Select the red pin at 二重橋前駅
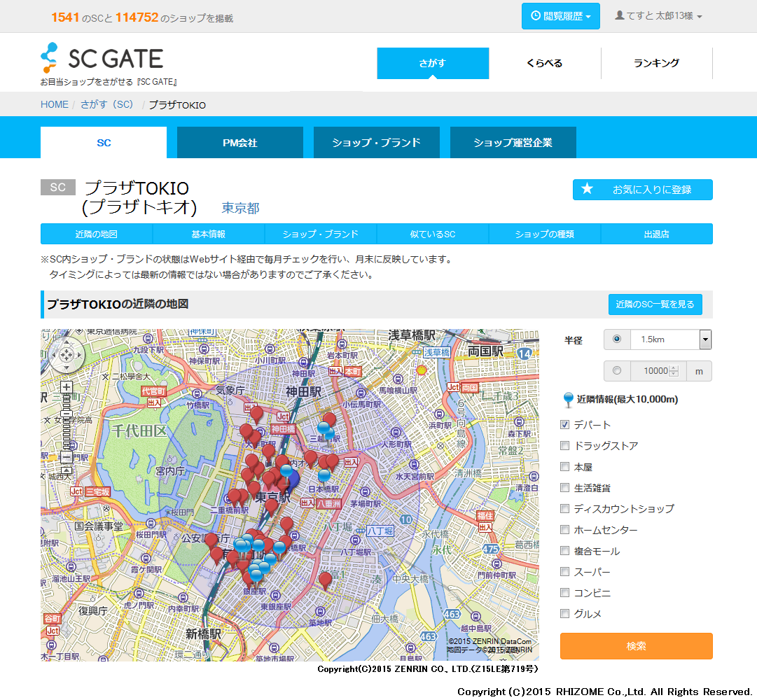The image size is (757, 700). tap(234, 497)
